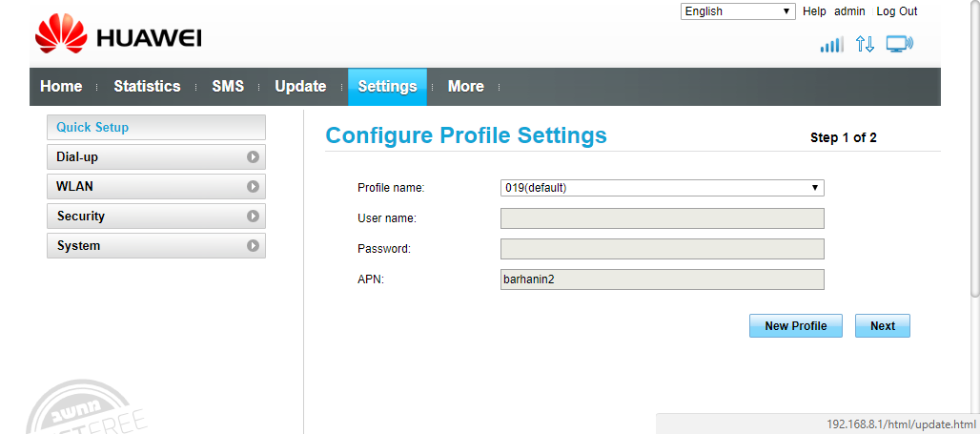This screenshot has height=434, width=980.
Task: Expand the WLAN sidebar section
Action: (x=155, y=187)
